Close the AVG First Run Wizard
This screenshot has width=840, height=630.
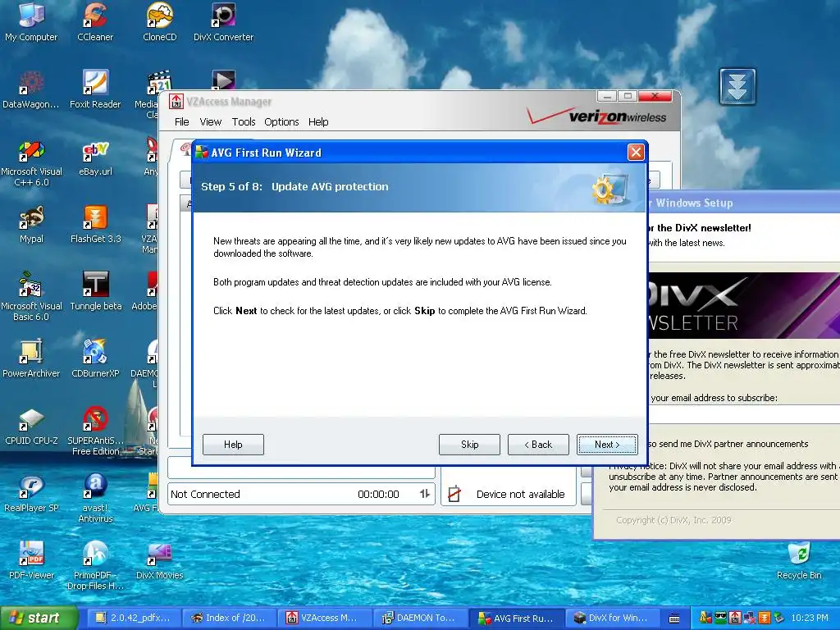click(x=636, y=153)
